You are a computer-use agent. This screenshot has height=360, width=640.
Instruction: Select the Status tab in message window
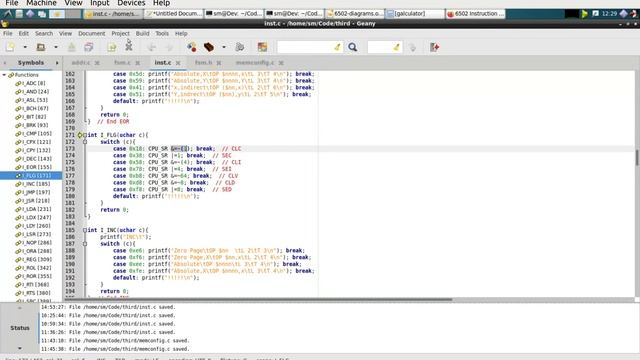coord(20,328)
